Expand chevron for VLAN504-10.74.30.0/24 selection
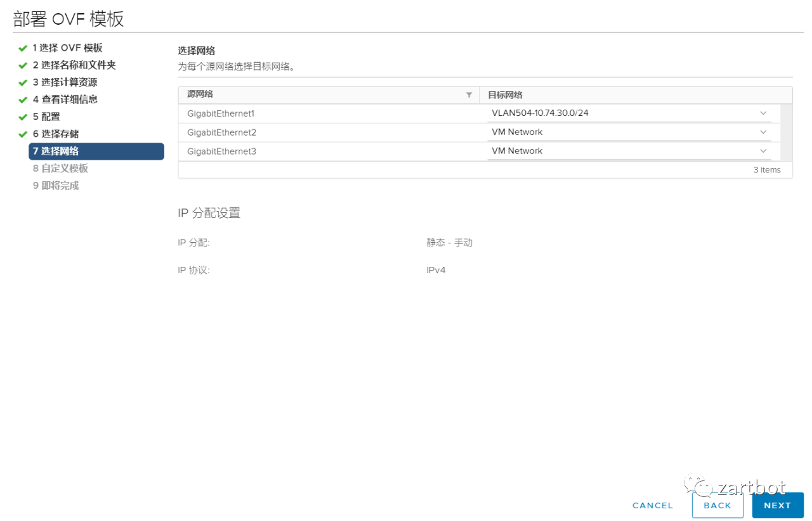The image size is (812, 521). 763,113
